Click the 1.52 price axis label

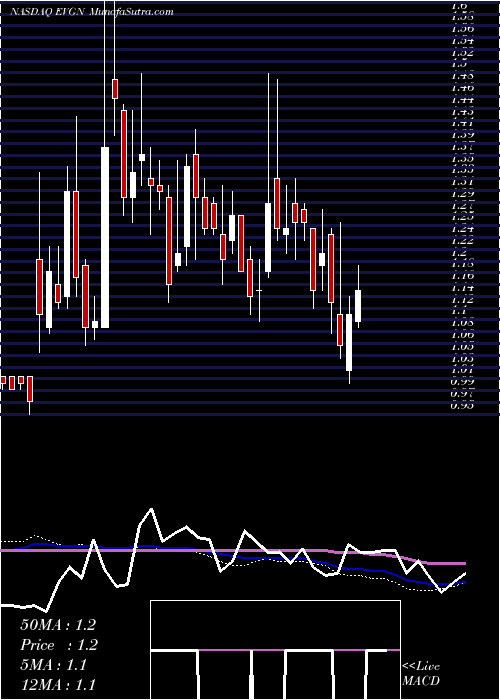click(x=462, y=52)
